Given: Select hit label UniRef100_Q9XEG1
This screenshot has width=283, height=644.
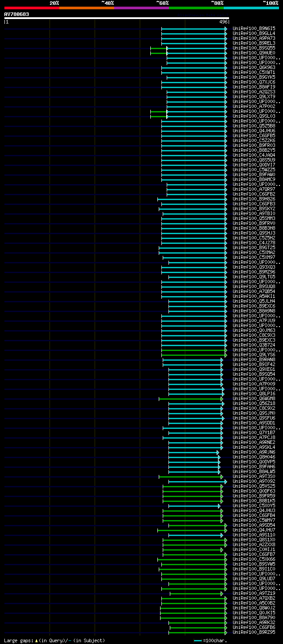Looking at the screenshot, I should (x=254, y=369).
